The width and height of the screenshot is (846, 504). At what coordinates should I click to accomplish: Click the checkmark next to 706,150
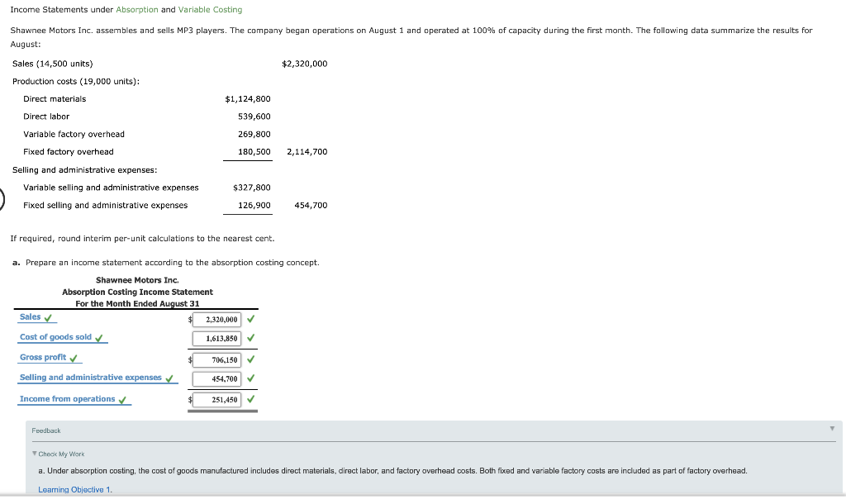251,359
